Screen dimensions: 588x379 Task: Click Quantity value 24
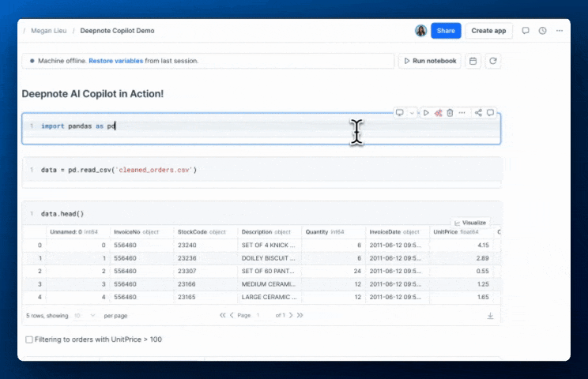357,271
